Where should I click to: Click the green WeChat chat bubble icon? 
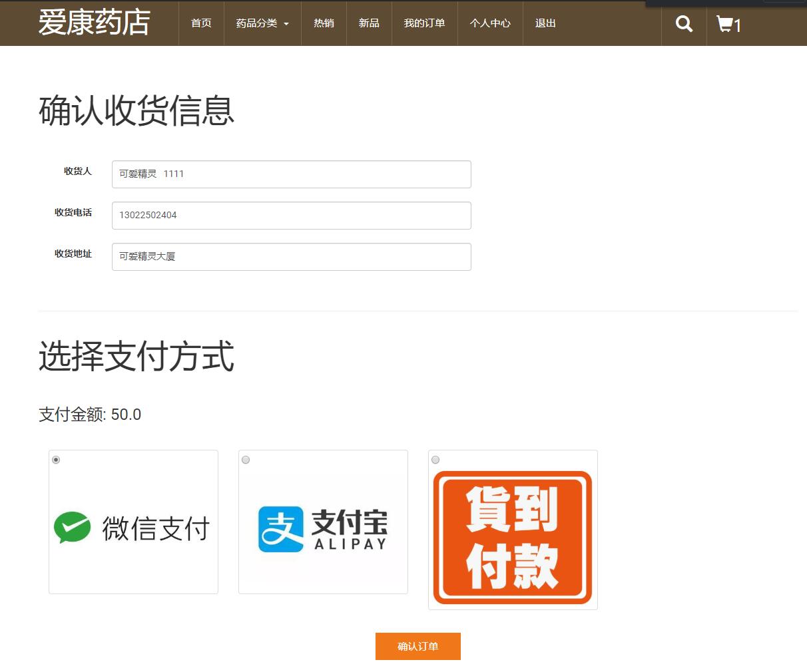(73, 527)
